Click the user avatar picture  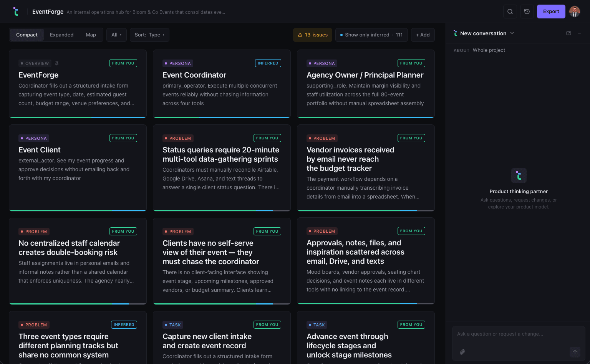point(575,12)
